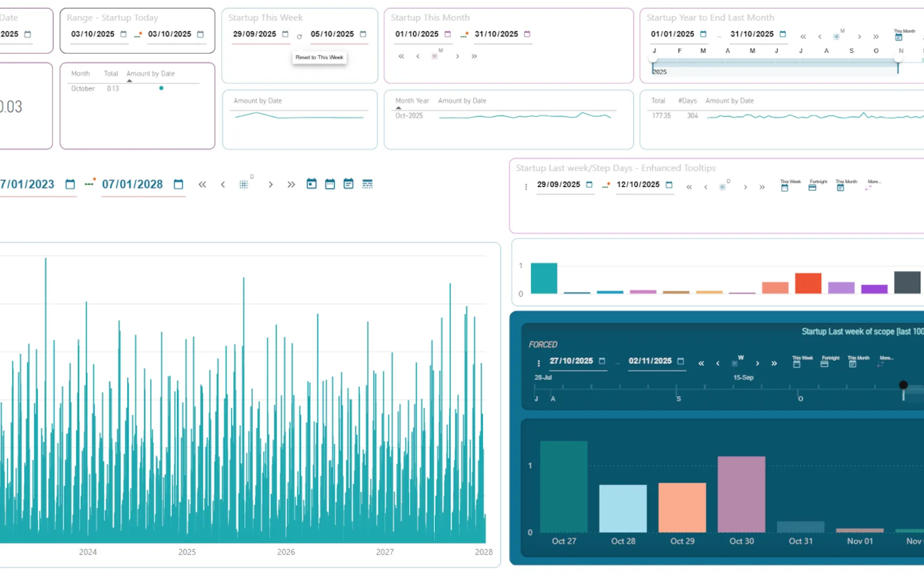Edit the 07/01/2028 end date field
This screenshot has width=924, height=578.
(133, 184)
